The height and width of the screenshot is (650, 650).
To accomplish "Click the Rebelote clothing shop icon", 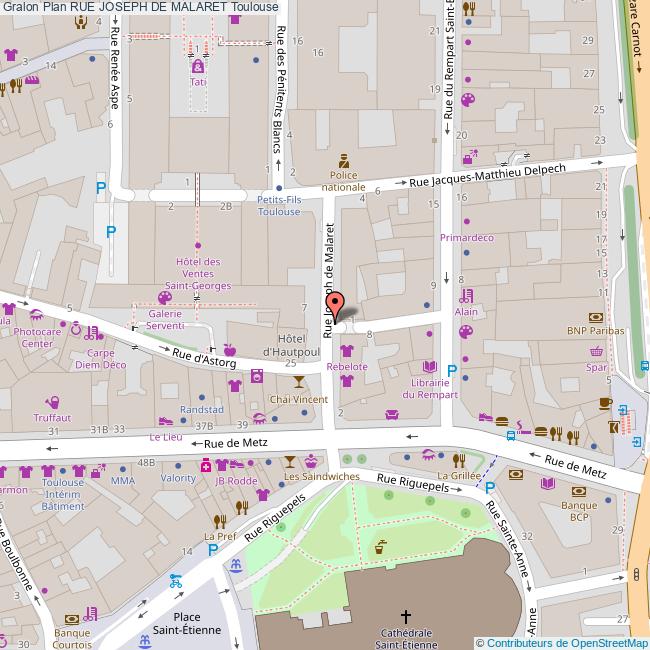I will click(347, 351).
